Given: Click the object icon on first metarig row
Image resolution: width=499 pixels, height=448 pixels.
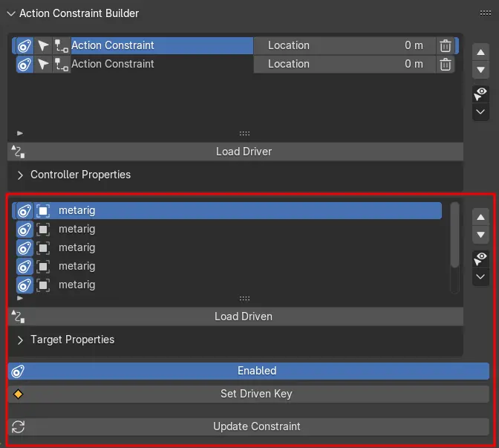Looking at the screenshot, I should [x=43, y=211].
